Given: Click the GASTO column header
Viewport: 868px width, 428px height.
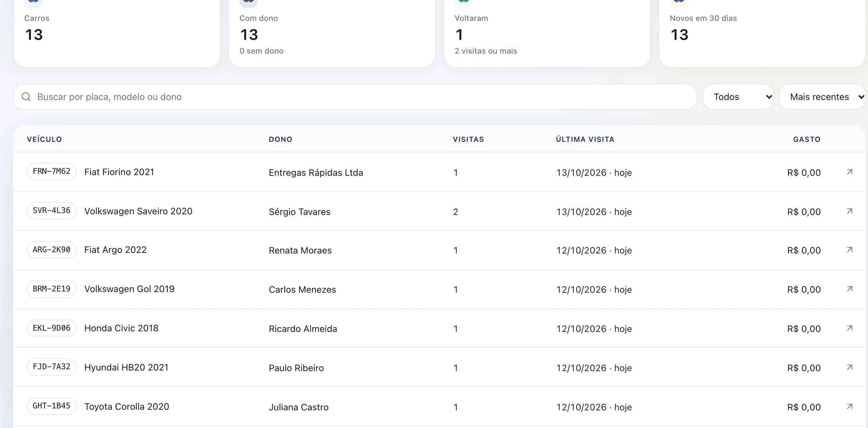Looking at the screenshot, I should point(807,140).
